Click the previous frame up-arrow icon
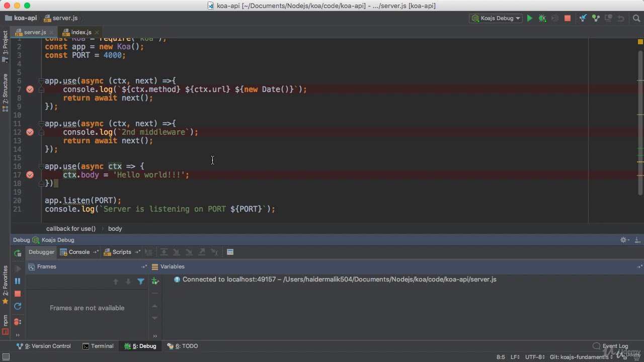The image size is (644, 362). click(x=116, y=282)
